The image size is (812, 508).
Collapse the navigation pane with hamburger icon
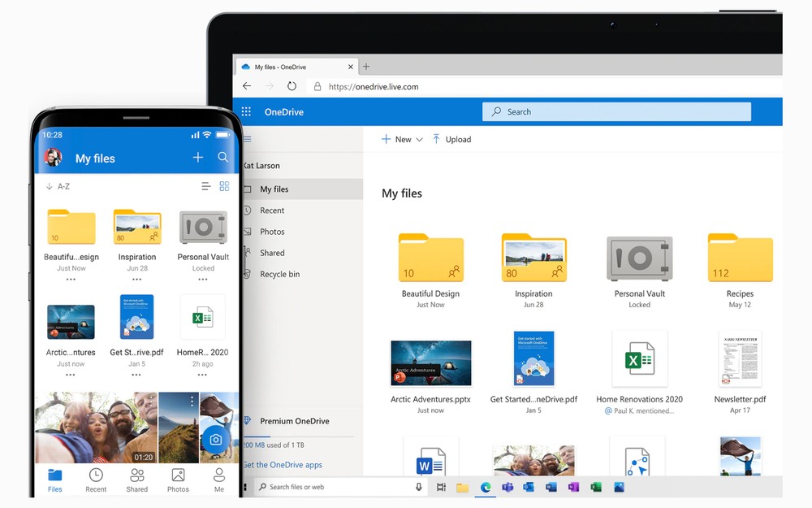(248, 139)
